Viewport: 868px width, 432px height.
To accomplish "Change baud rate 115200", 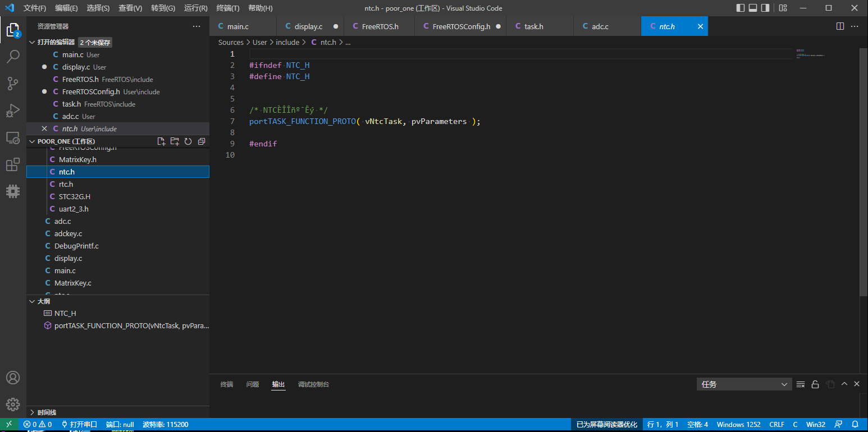I will click(165, 425).
